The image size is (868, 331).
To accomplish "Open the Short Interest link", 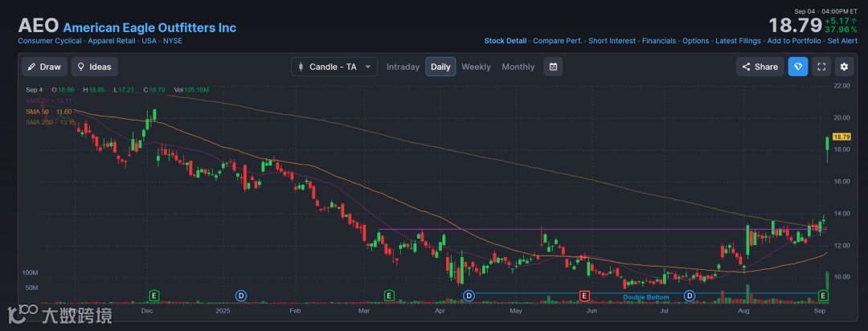I will (x=612, y=41).
